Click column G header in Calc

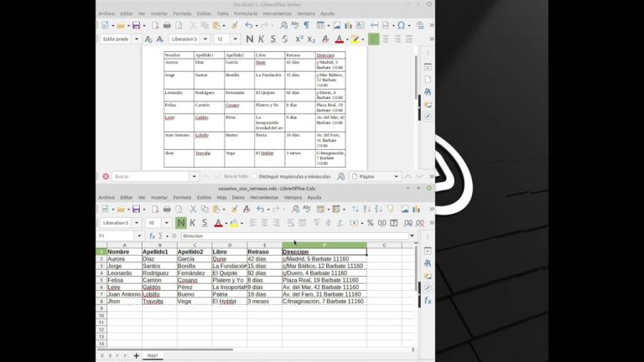[x=384, y=245]
